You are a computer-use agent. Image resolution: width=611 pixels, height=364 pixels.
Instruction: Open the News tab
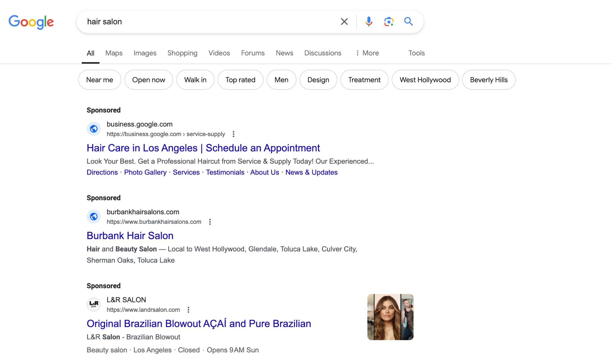tap(284, 53)
